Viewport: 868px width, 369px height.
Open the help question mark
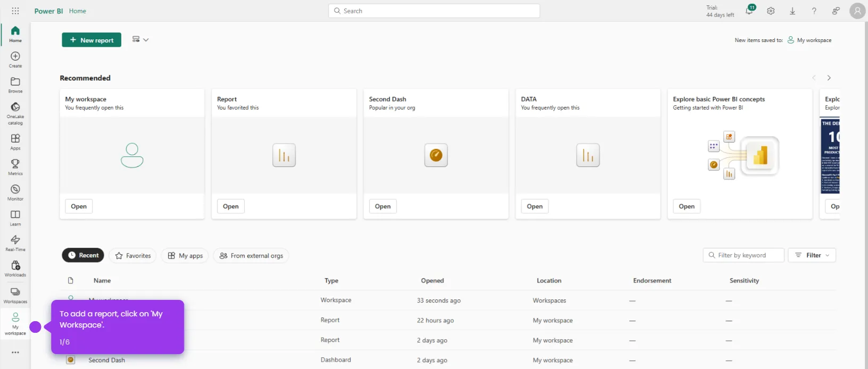pyautogui.click(x=814, y=11)
